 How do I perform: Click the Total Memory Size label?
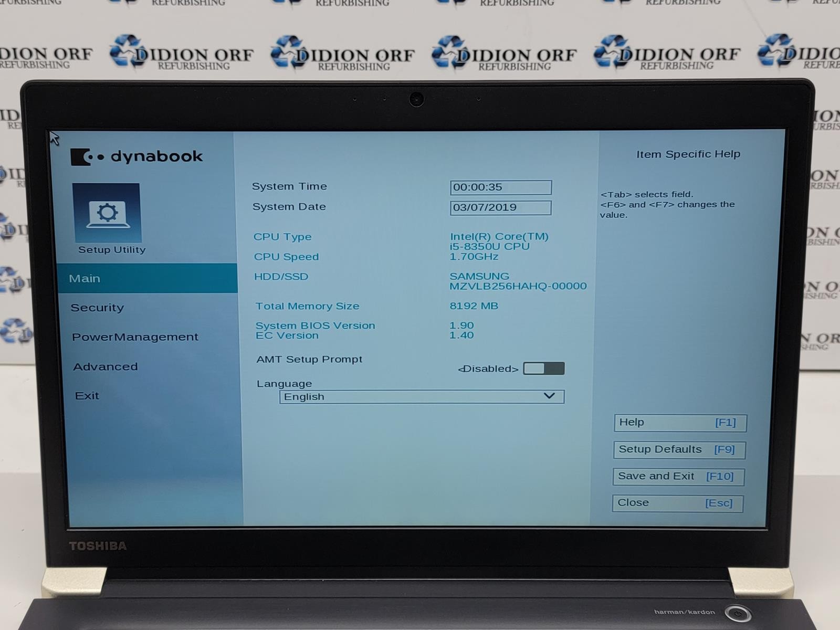tap(308, 306)
